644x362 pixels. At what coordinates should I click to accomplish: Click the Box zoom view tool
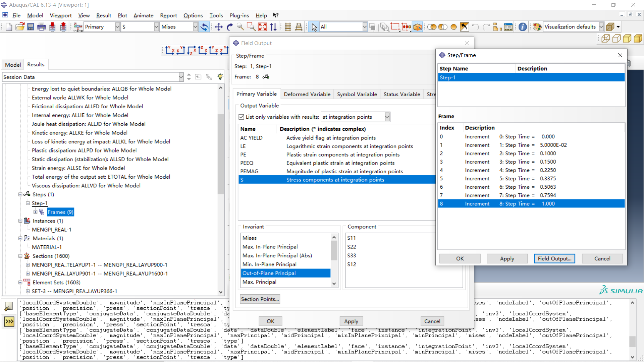click(251, 27)
